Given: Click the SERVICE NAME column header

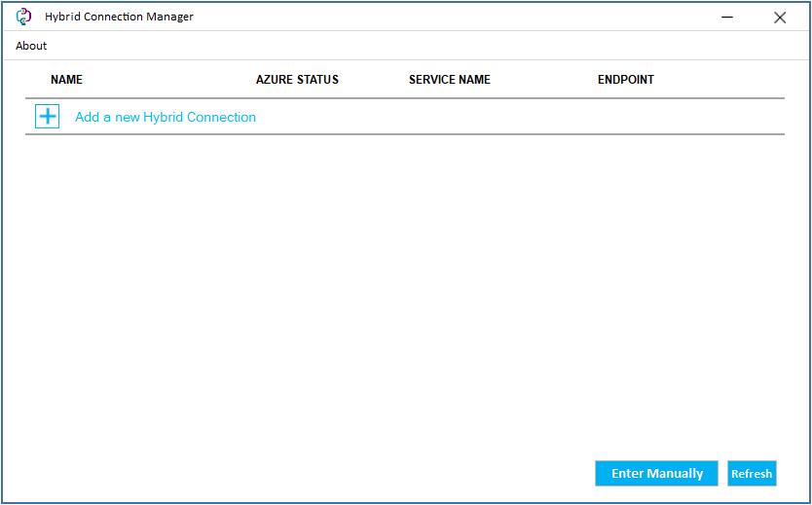Looking at the screenshot, I should (x=449, y=80).
